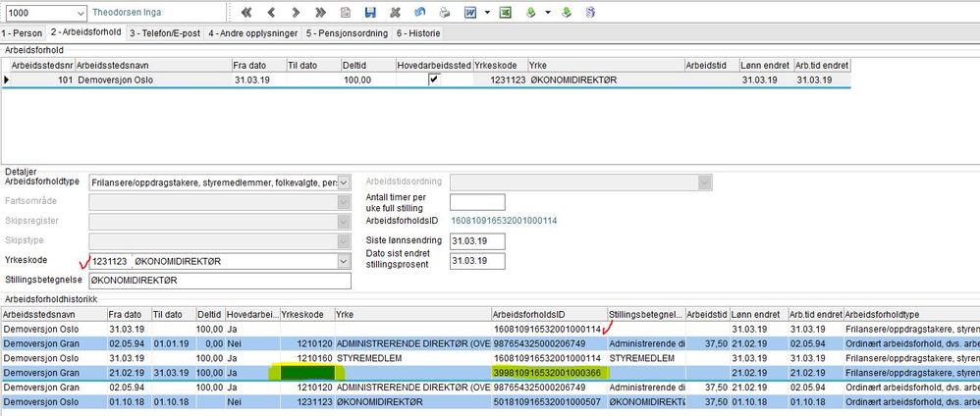Click the printer icon
Screen dimensions: 980x416
point(444,13)
